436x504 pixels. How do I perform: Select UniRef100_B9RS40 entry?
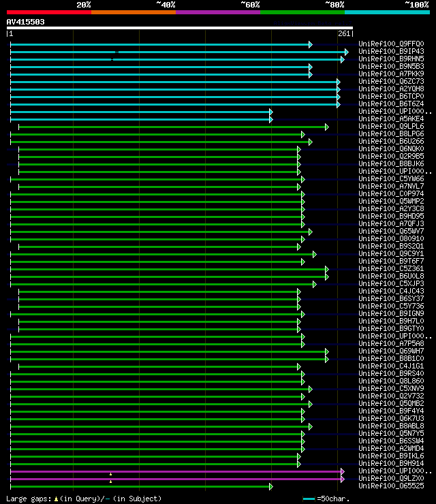[x=391, y=373]
